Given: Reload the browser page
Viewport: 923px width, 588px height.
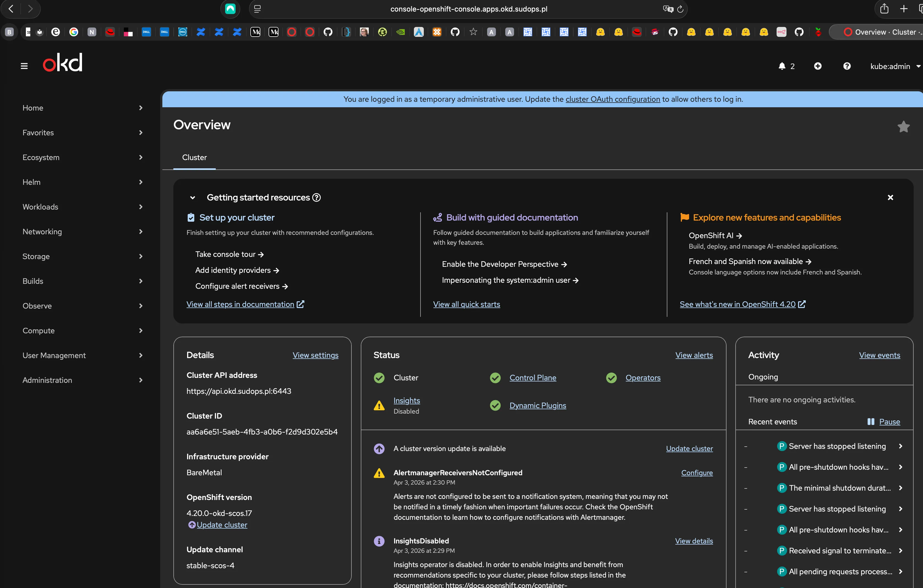Looking at the screenshot, I should pyautogui.click(x=680, y=9).
